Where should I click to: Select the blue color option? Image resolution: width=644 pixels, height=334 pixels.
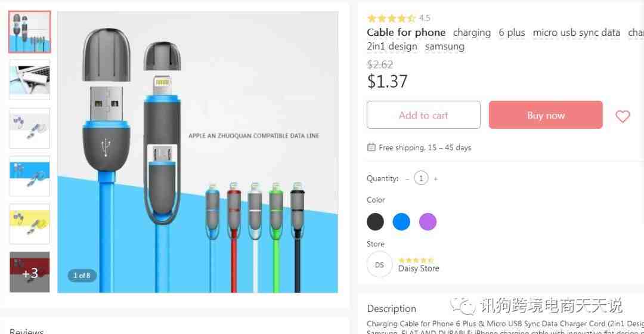(401, 222)
